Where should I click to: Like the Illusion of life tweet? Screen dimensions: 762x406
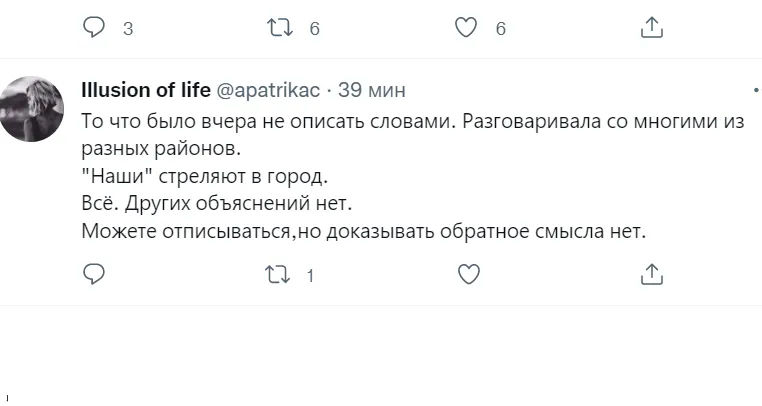tap(466, 274)
